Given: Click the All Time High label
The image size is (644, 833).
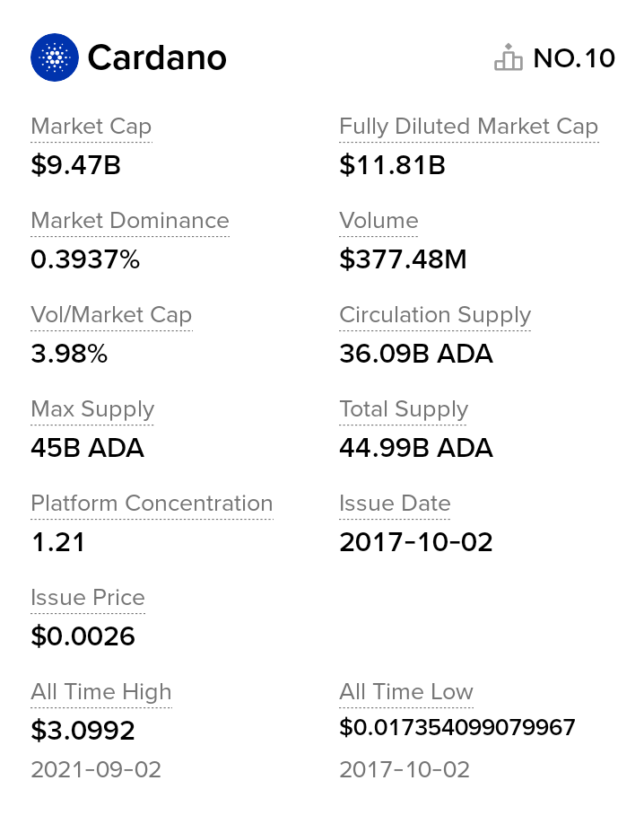Looking at the screenshot, I should [x=101, y=692].
